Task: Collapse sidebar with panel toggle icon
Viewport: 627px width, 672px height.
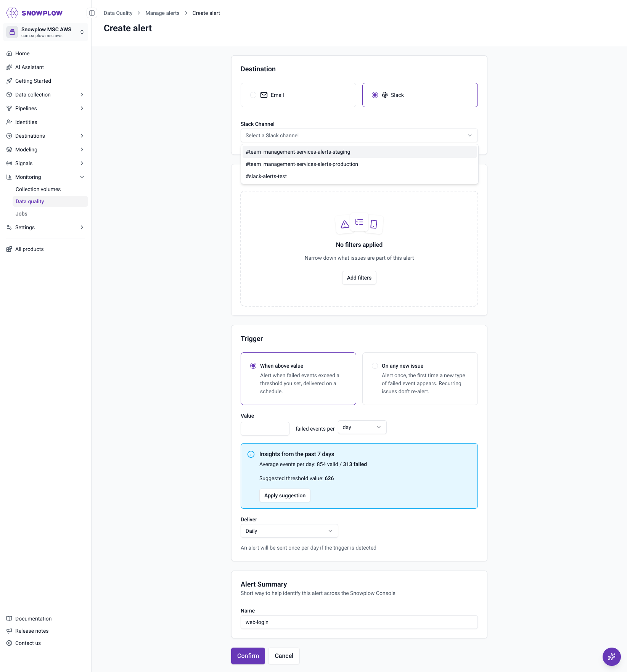Action: click(92, 13)
